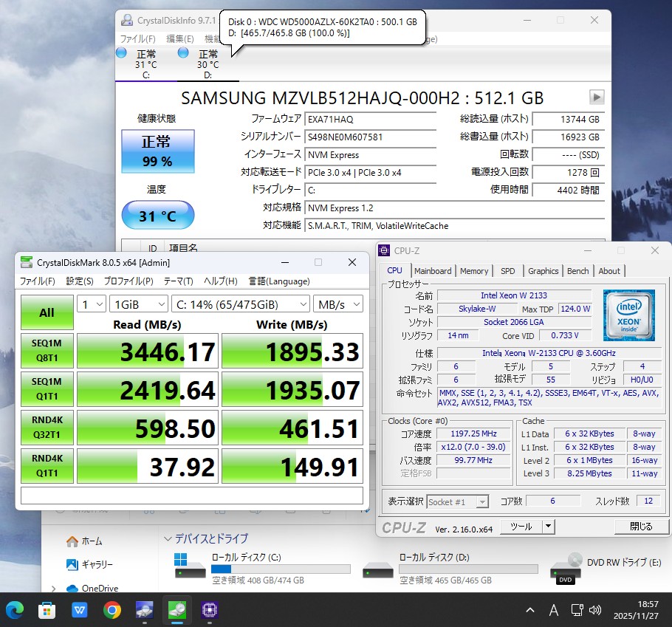
Task: Switch to CrystalDiskInfo taskbar icon
Action: coord(145,610)
